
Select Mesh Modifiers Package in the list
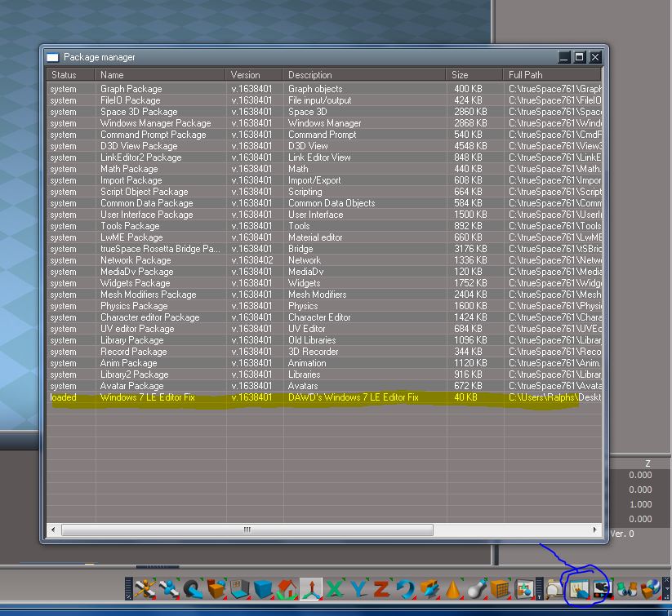(149, 295)
